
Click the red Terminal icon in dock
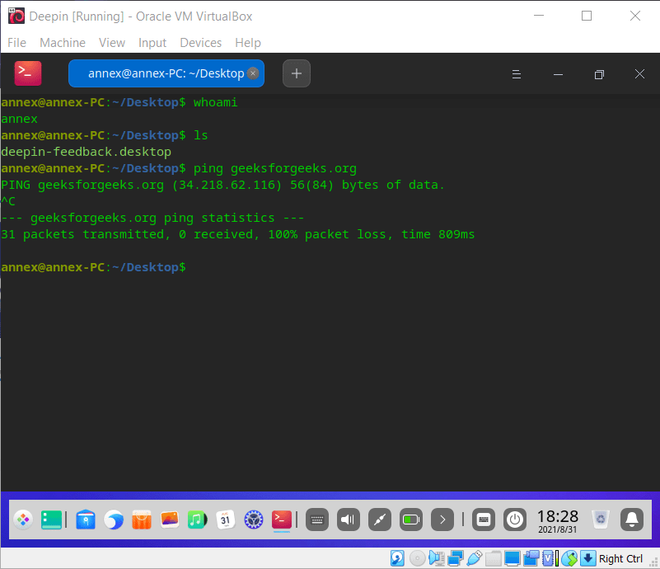point(281,520)
